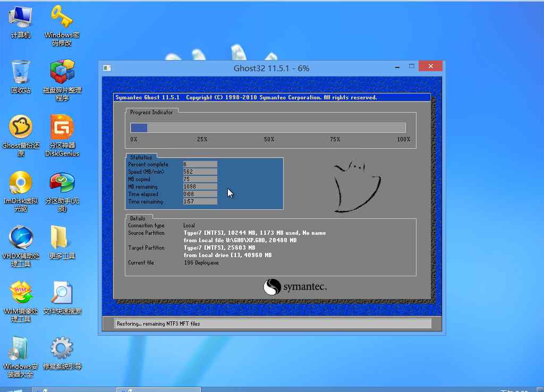Launch Windows安装器大全 icon
The height and width of the screenshot is (392, 544).
coord(21,357)
